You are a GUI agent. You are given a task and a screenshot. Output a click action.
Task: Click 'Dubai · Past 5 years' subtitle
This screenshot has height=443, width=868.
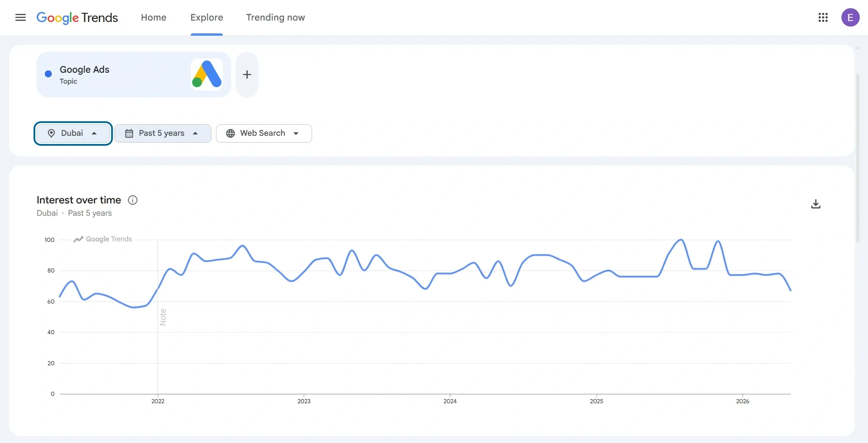(x=74, y=213)
